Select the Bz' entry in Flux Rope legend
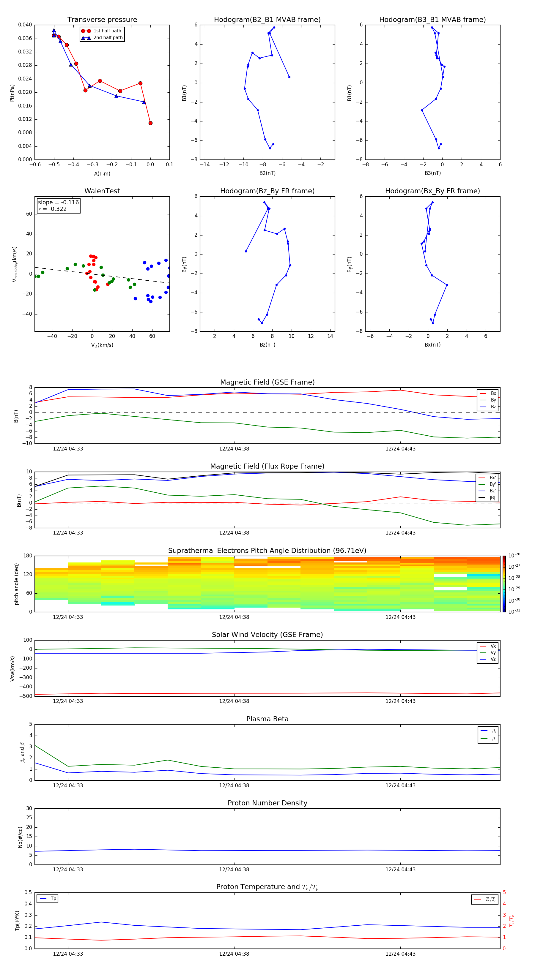This screenshot has height=980, width=535. click(487, 491)
